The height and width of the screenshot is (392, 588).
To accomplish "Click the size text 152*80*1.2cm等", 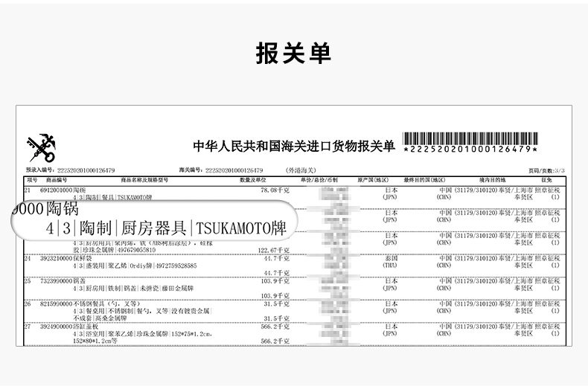I will click(x=95, y=341).
